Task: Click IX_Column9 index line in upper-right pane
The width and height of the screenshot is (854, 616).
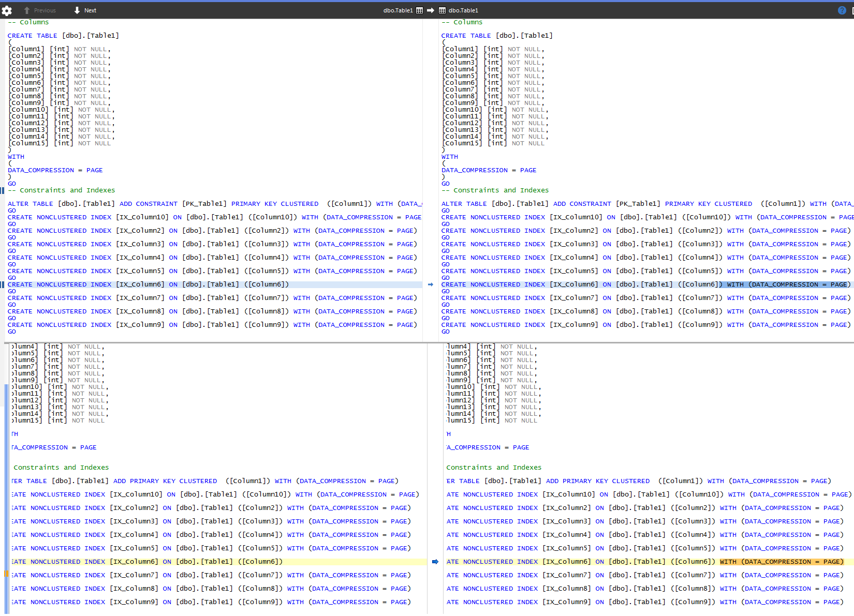Action: tap(646, 325)
